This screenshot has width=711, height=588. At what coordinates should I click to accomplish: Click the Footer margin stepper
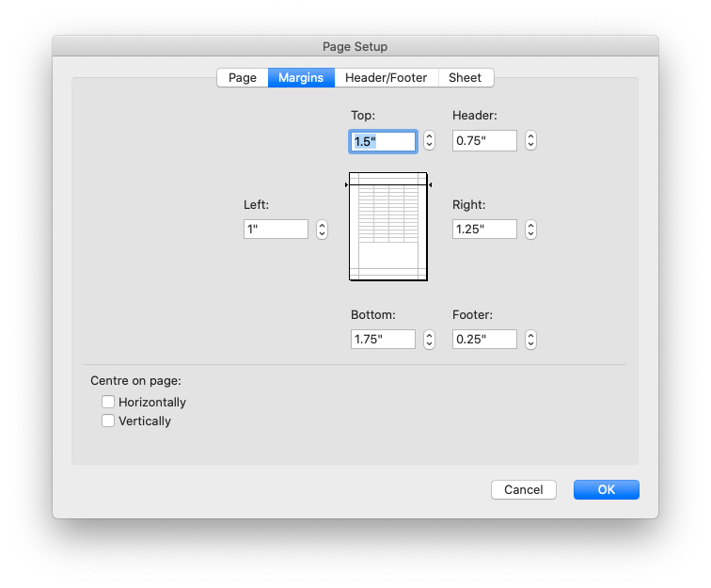(530, 340)
